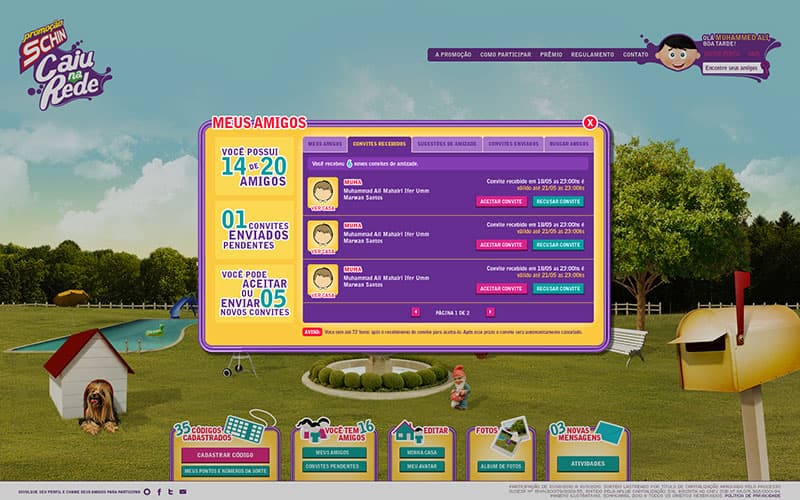The width and height of the screenshot is (800, 500).
Task: Click the Facebook icon in footer
Action: (158, 491)
